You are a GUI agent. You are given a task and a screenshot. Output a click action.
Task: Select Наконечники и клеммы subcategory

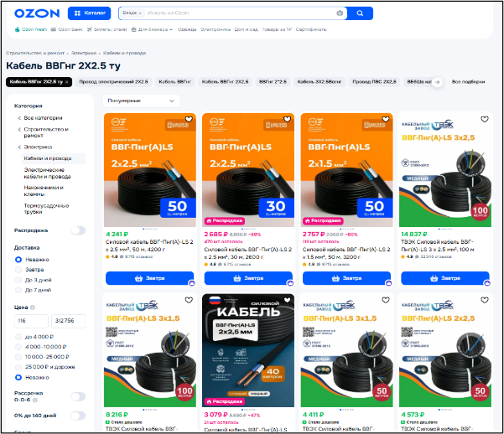pyautogui.click(x=44, y=191)
